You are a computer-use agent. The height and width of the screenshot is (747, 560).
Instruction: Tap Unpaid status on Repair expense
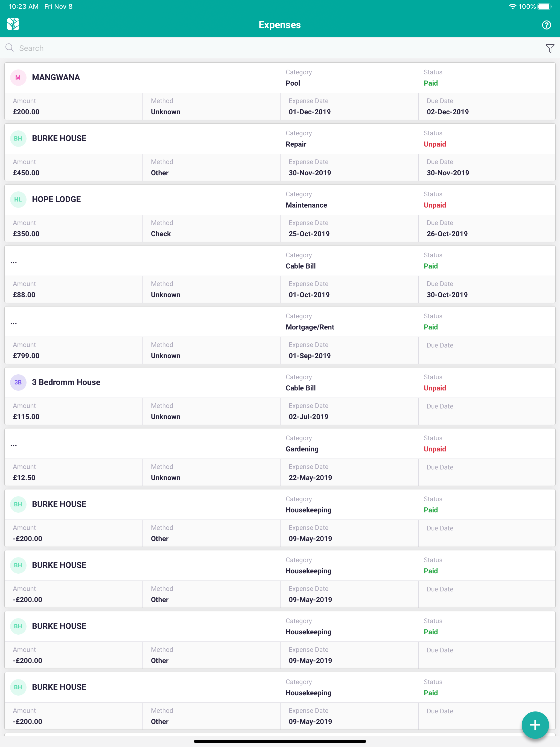click(435, 144)
